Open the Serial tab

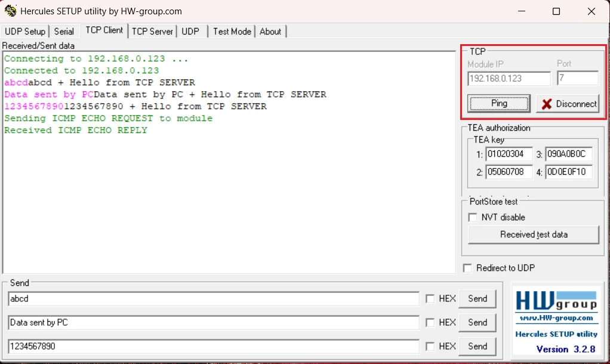click(64, 31)
